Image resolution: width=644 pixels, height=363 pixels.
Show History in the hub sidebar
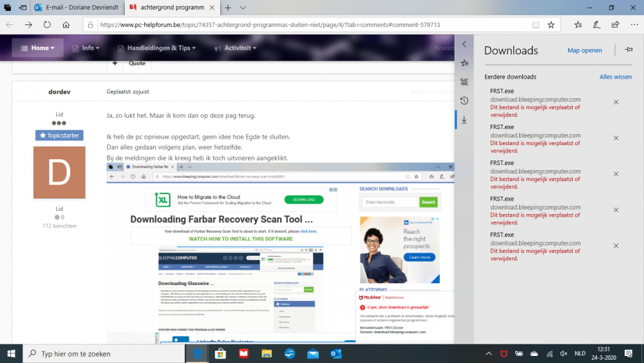[464, 101]
